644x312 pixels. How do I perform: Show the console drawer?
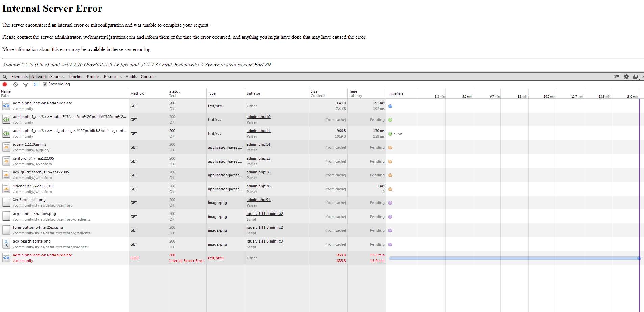coord(616,77)
